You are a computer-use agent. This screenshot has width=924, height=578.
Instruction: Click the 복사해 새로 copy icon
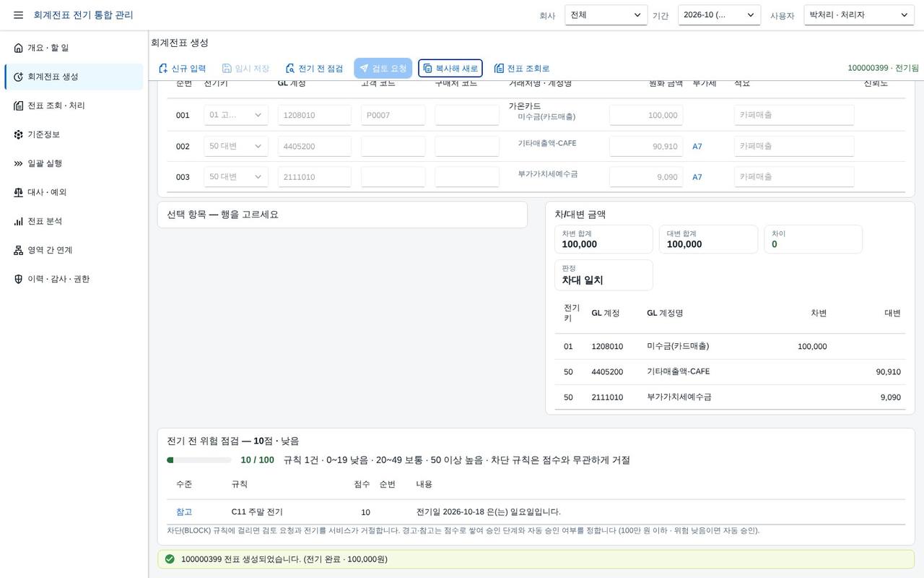tap(428, 69)
